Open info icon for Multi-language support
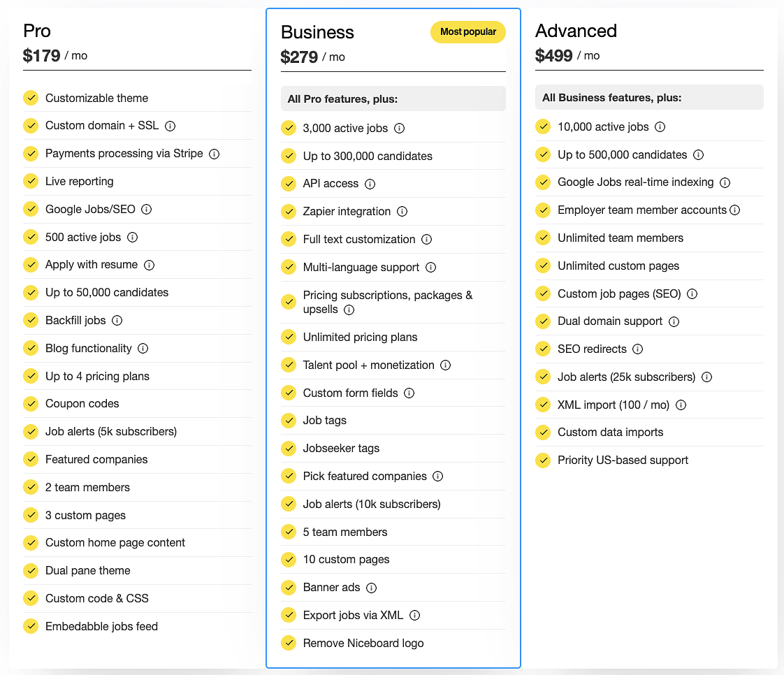Screen dimensions: 784x675 (430, 268)
